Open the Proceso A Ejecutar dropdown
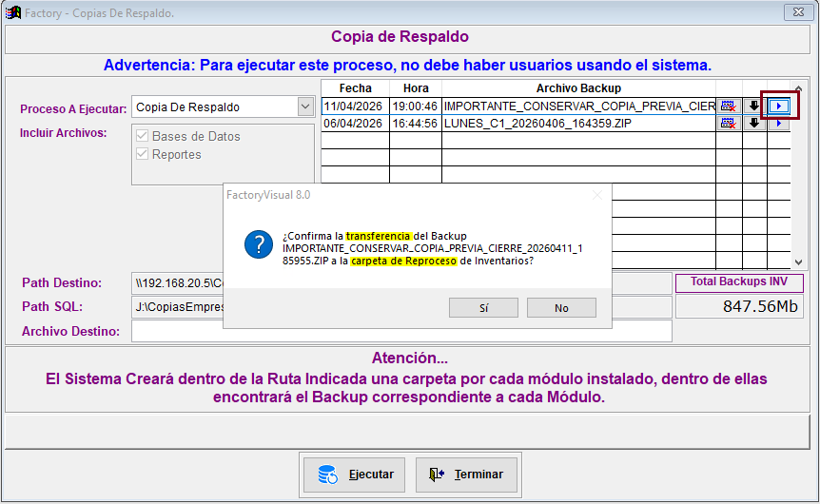Image resolution: width=820 pixels, height=504 pixels. 304,107
